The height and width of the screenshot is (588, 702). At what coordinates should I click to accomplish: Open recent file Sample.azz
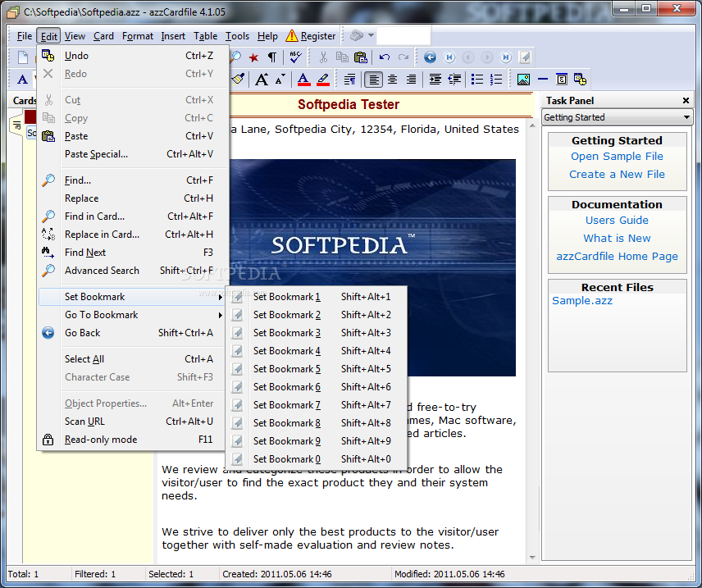point(581,300)
